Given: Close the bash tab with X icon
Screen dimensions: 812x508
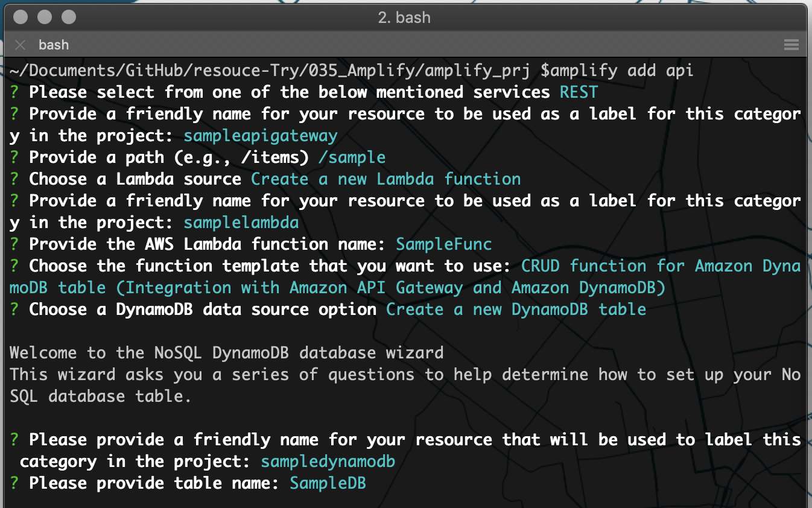Looking at the screenshot, I should point(20,45).
